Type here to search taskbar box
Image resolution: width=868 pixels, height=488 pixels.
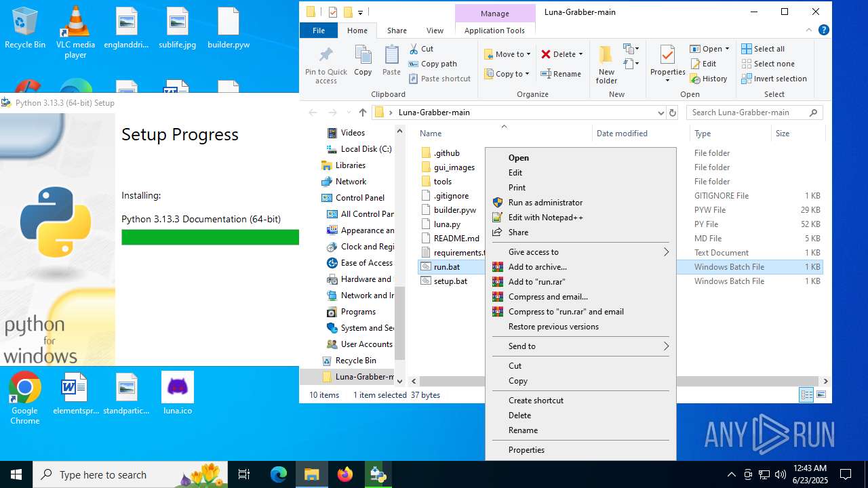pyautogui.click(x=130, y=474)
